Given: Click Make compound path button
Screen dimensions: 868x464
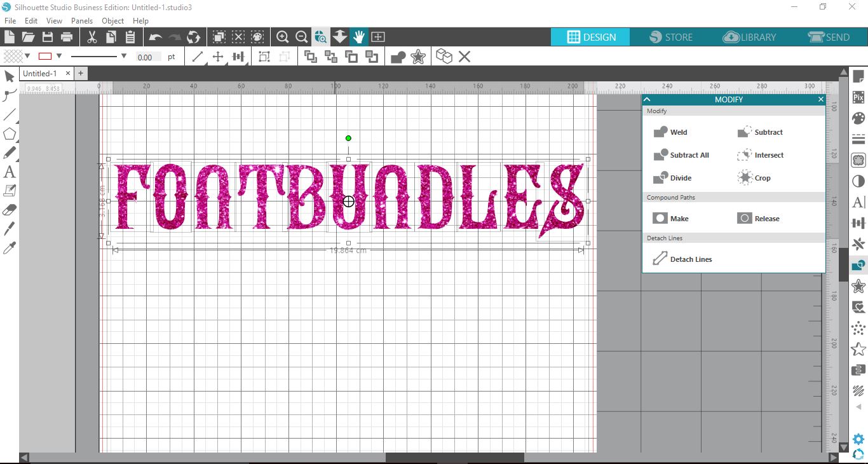Looking at the screenshot, I should 671,219.
